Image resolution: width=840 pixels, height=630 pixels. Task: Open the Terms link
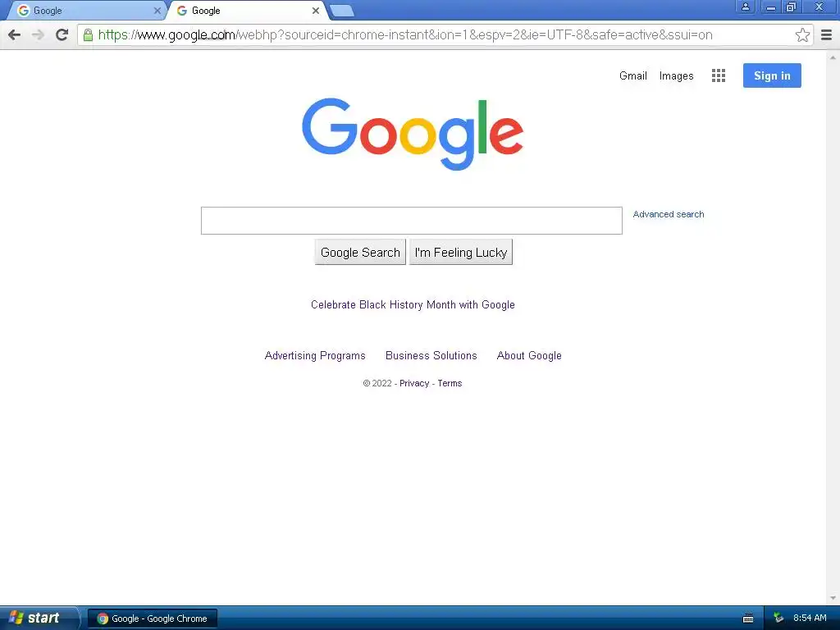[450, 384]
